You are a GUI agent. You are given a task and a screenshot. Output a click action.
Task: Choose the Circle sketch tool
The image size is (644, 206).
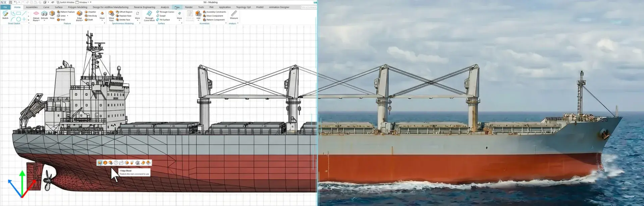click(x=19, y=19)
